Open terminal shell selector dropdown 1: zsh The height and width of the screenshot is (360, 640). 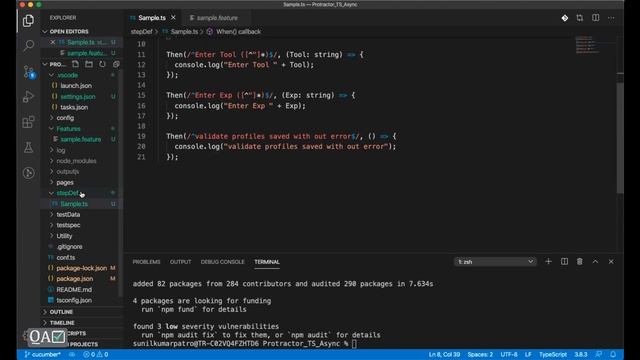(x=495, y=262)
